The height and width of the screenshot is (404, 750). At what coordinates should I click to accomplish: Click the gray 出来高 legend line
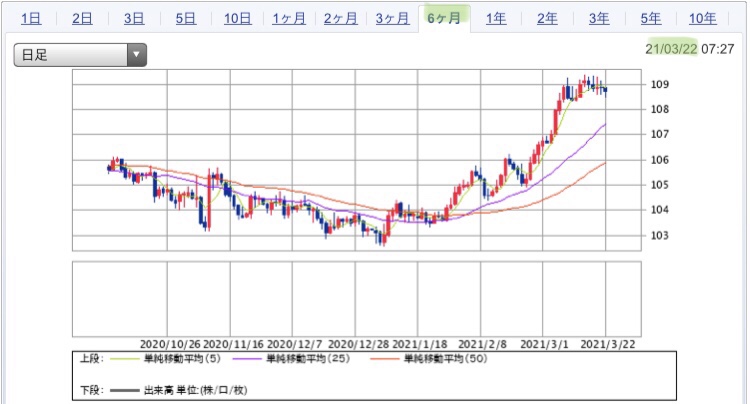pyautogui.click(x=126, y=390)
